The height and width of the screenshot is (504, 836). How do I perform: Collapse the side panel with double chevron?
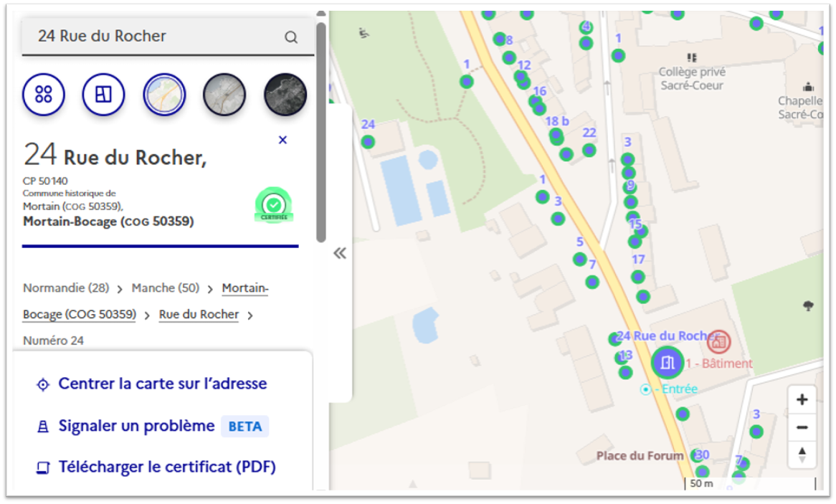[x=340, y=253]
